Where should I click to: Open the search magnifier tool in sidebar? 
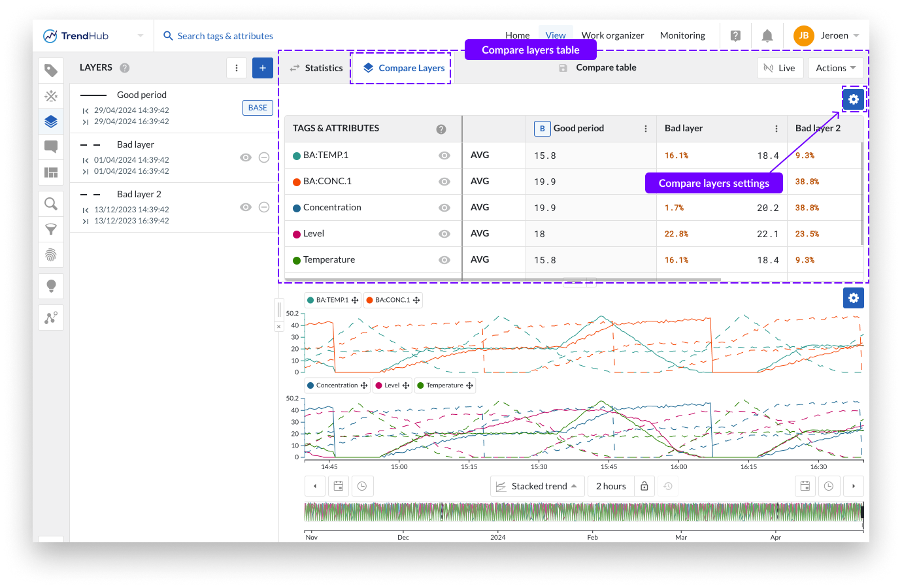51,204
